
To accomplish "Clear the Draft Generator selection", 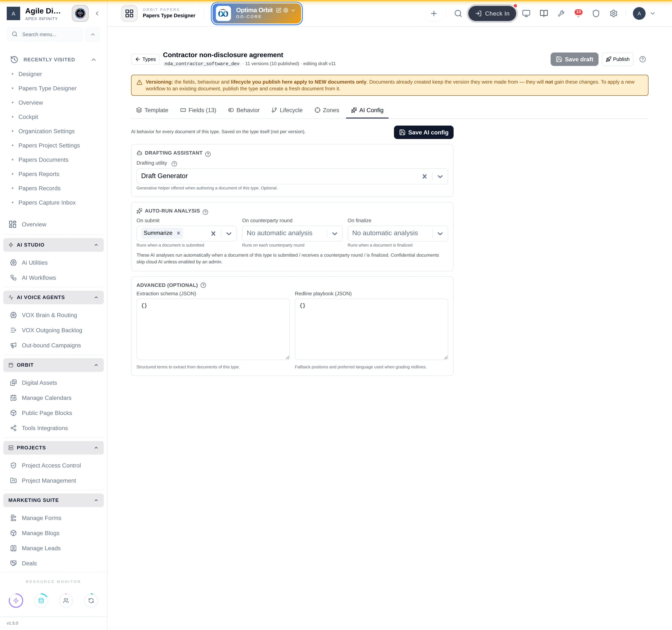I will click(425, 176).
